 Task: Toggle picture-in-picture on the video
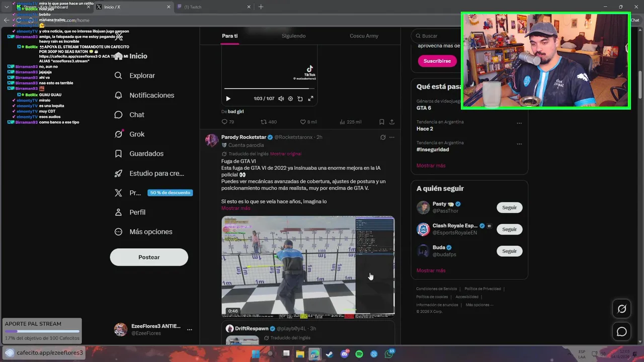tap(300, 99)
